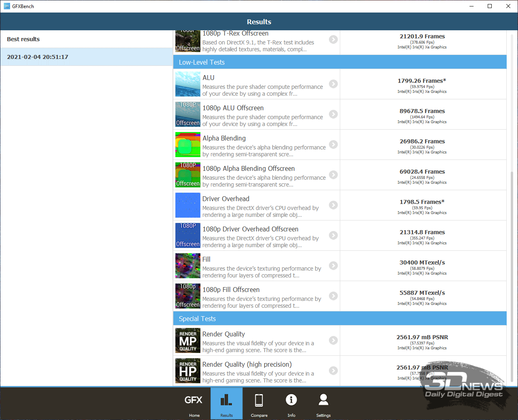Click the 21314.8 Frames score
The width and height of the screenshot is (518, 420).
point(422,232)
